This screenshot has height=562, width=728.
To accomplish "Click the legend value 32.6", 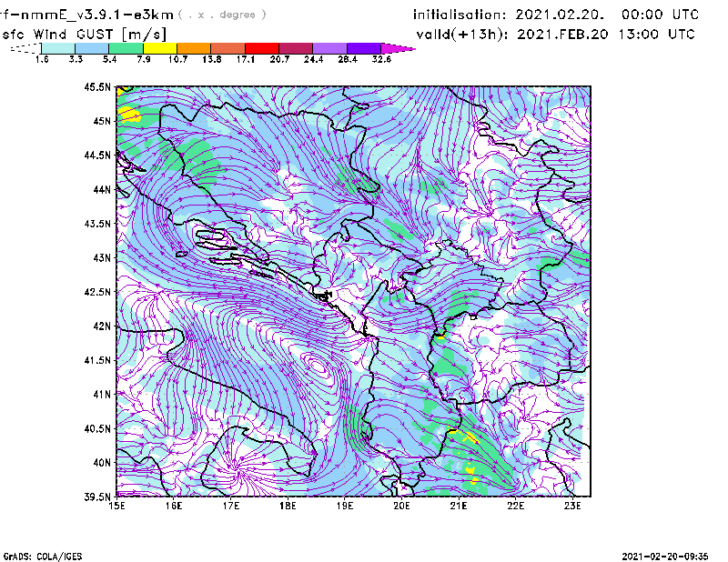I will pyautogui.click(x=381, y=59).
